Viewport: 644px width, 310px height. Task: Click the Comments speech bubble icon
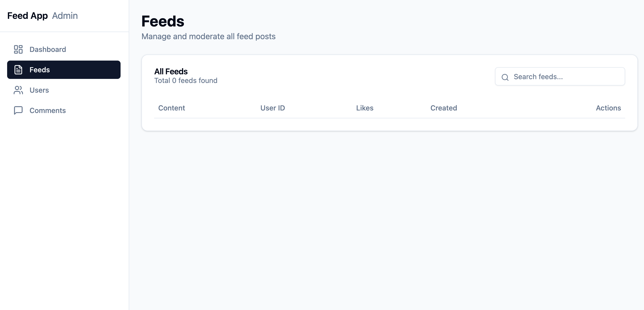[18, 110]
